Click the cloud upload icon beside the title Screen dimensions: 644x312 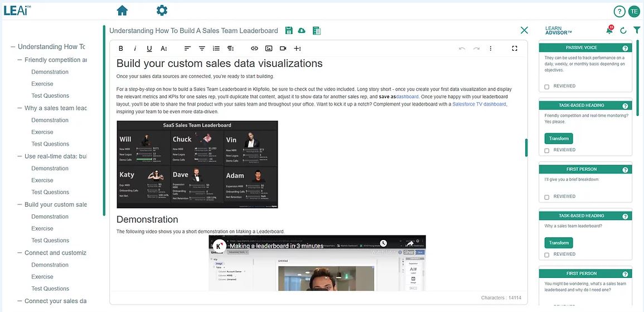tap(302, 31)
